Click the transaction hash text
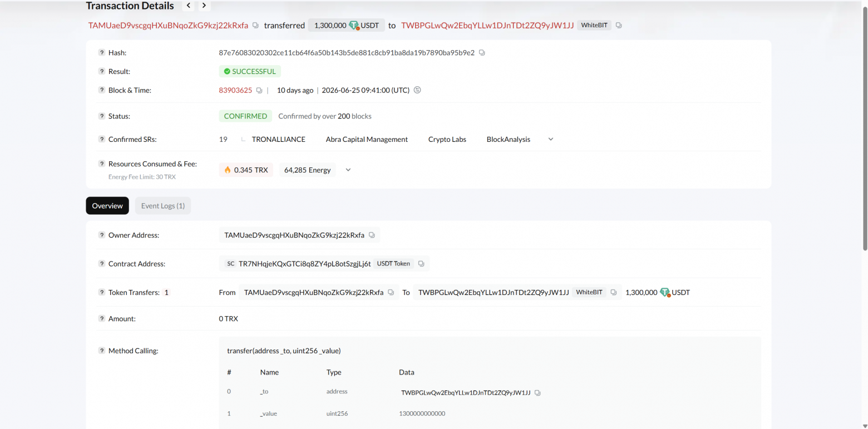Screen dimensions: 868x429 347,53
